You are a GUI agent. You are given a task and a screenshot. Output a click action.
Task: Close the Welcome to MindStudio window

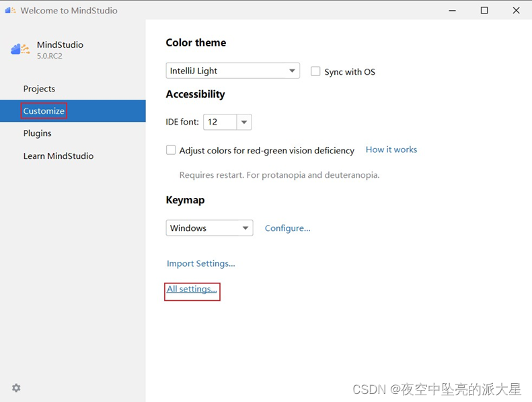tap(516, 11)
